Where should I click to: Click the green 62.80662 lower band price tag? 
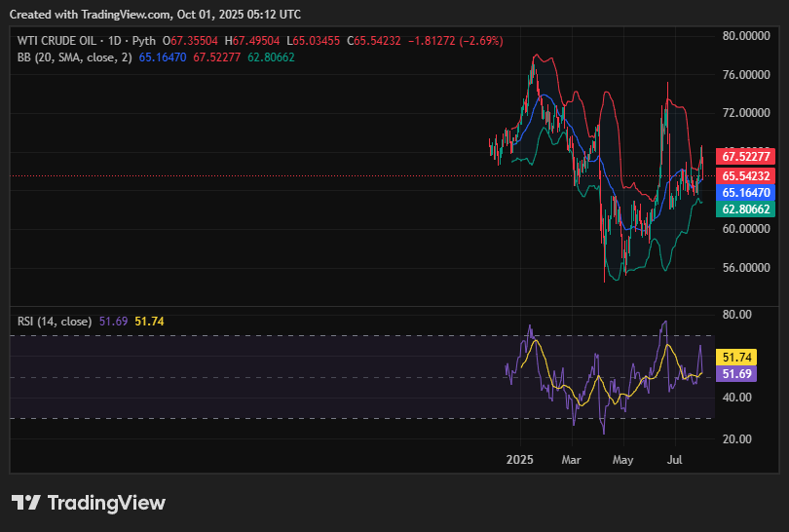click(x=745, y=209)
